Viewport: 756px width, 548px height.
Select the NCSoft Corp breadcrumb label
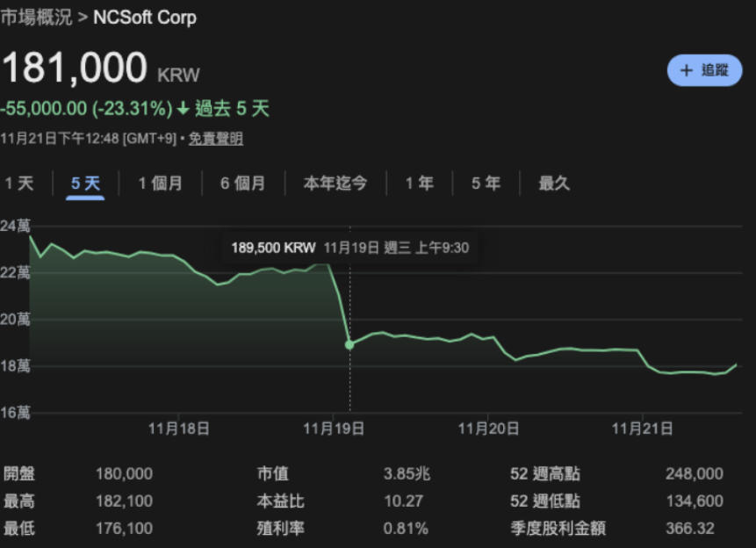coord(143,18)
